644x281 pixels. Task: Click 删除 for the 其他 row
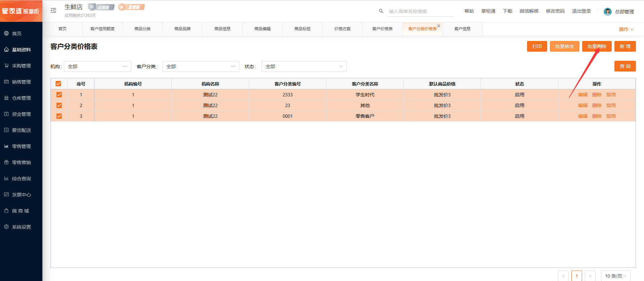pos(597,105)
